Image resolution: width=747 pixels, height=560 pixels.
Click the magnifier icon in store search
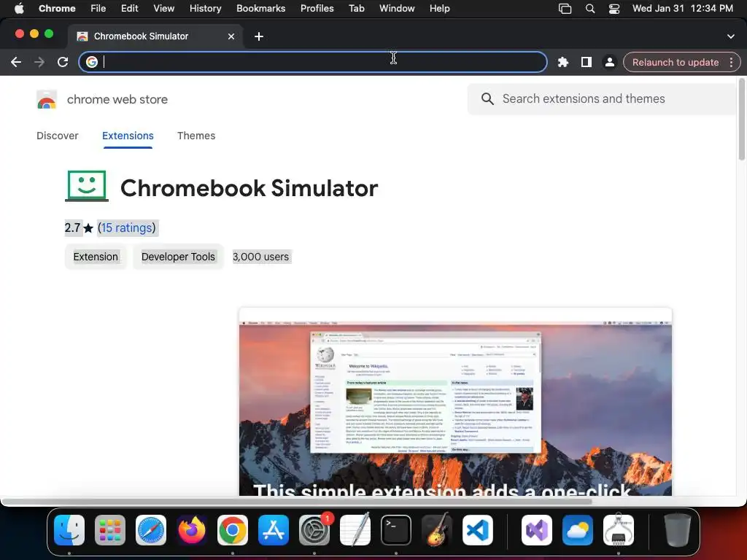[487, 98]
